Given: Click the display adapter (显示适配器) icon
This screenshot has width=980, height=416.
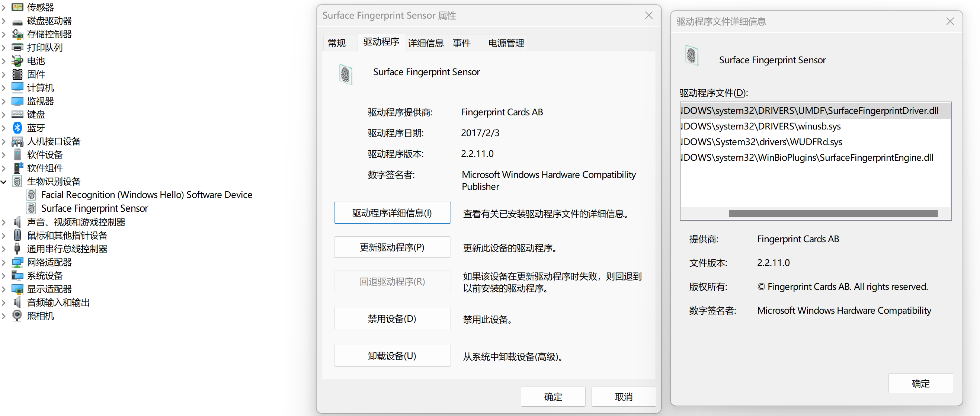Looking at the screenshot, I should tap(17, 289).
